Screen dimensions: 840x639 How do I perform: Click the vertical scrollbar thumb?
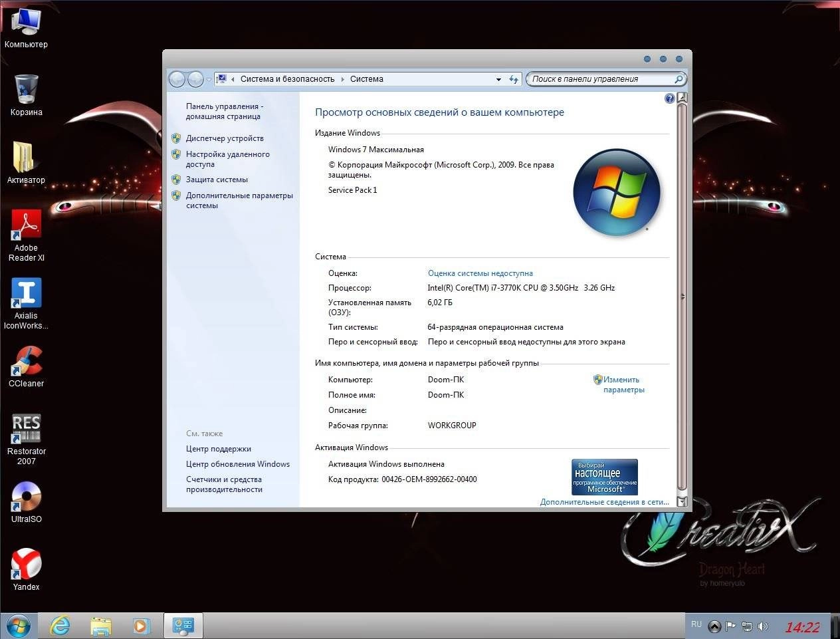(x=682, y=297)
